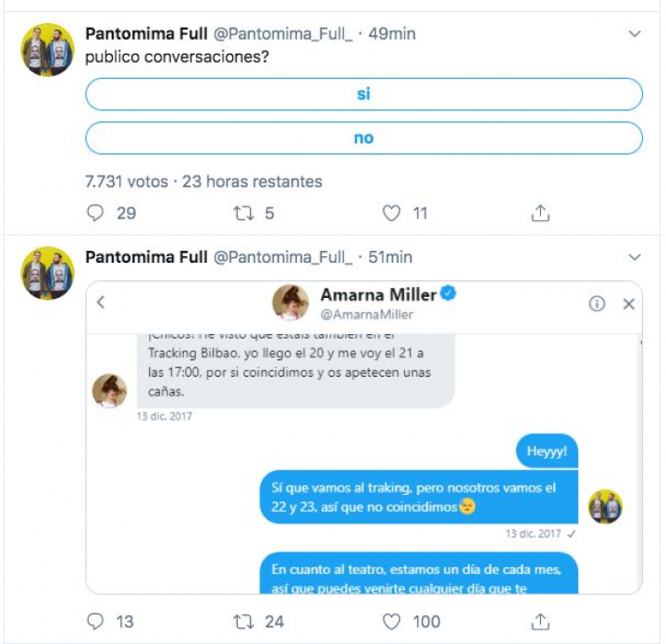Screen dimensions: 666x644
Task: Like the conversation screenshot tweet
Action: coord(392,622)
